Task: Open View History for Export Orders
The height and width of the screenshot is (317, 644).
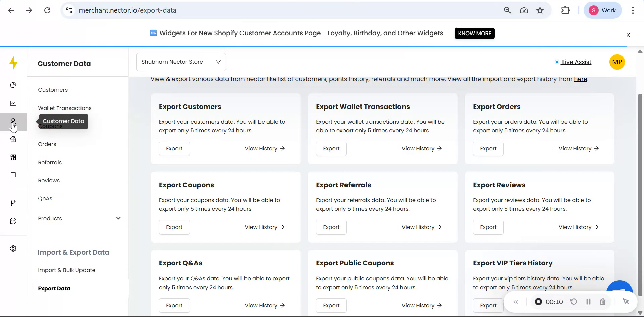Action: pyautogui.click(x=579, y=148)
